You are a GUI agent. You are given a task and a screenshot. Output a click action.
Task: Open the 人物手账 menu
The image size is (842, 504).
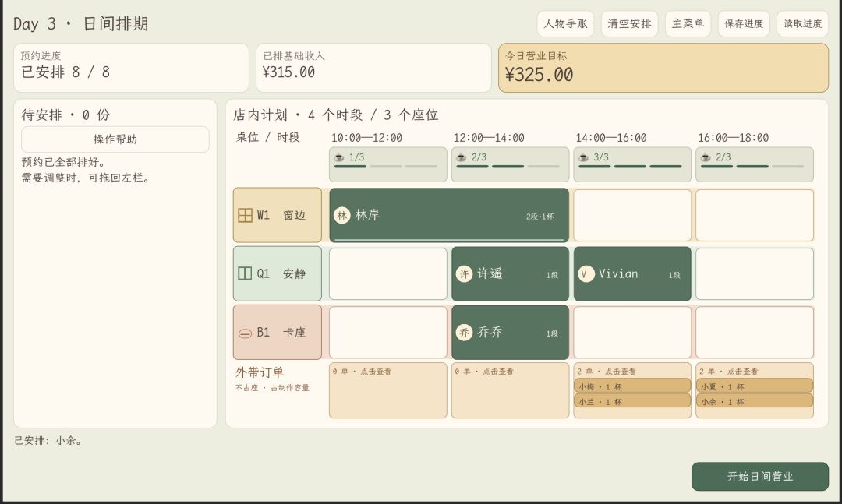pos(565,23)
